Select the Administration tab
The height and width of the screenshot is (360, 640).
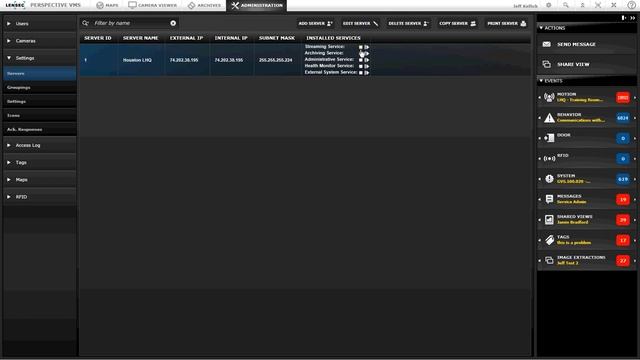pyautogui.click(x=257, y=5)
